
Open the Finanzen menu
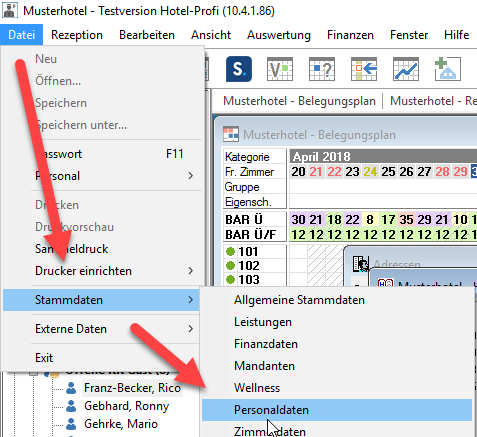[x=350, y=35]
